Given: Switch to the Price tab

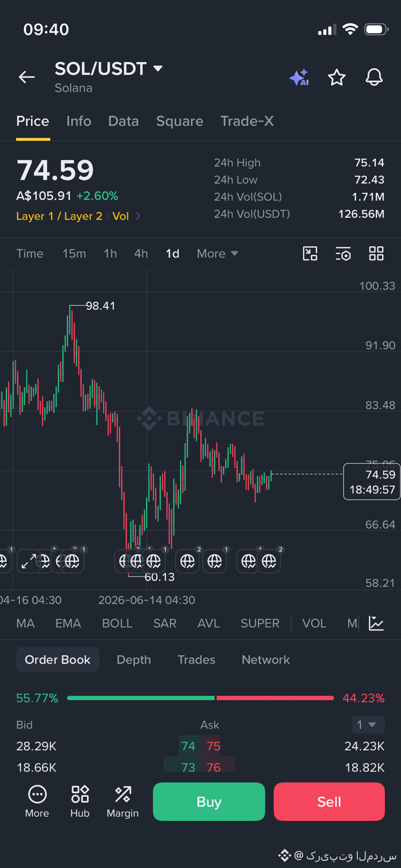Looking at the screenshot, I should [32, 121].
